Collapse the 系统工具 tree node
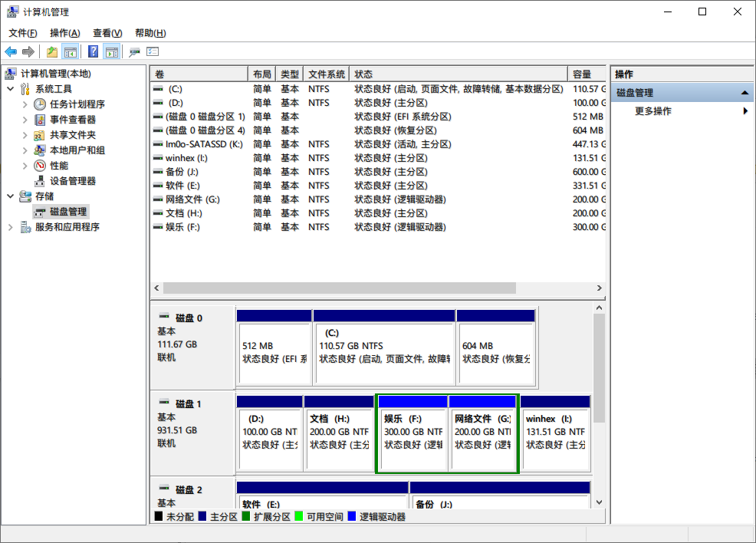Viewport: 756px width, 543px height. pos(10,89)
